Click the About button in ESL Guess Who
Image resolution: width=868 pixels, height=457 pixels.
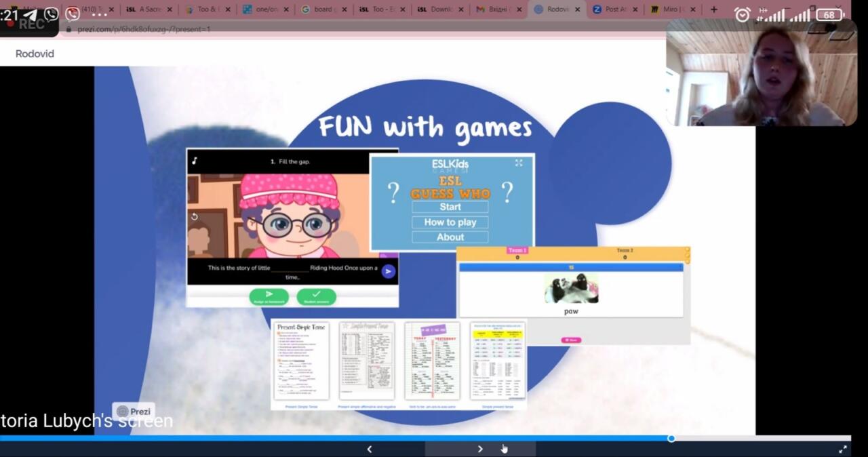click(x=450, y=237)
